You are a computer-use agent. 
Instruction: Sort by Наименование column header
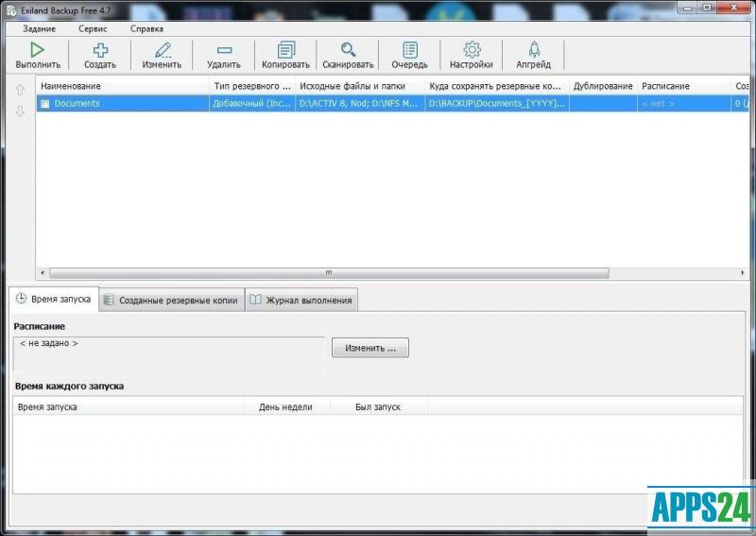pos(123,86)
